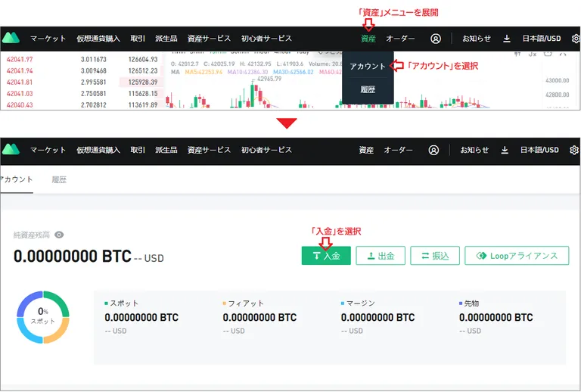Open settings gear in lower navbar
Viewport: 581px width, 392px height.
(574, 150)
